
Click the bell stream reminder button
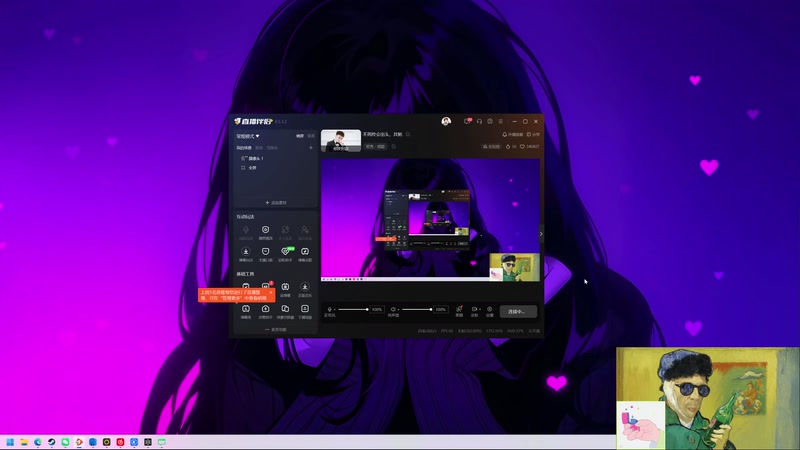pos(513,134)
